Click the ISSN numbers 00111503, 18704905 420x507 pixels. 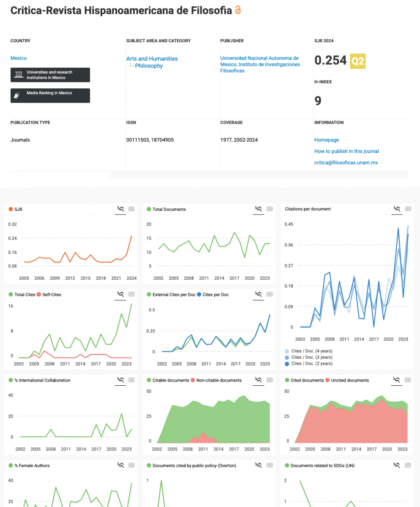pos(150,140)
